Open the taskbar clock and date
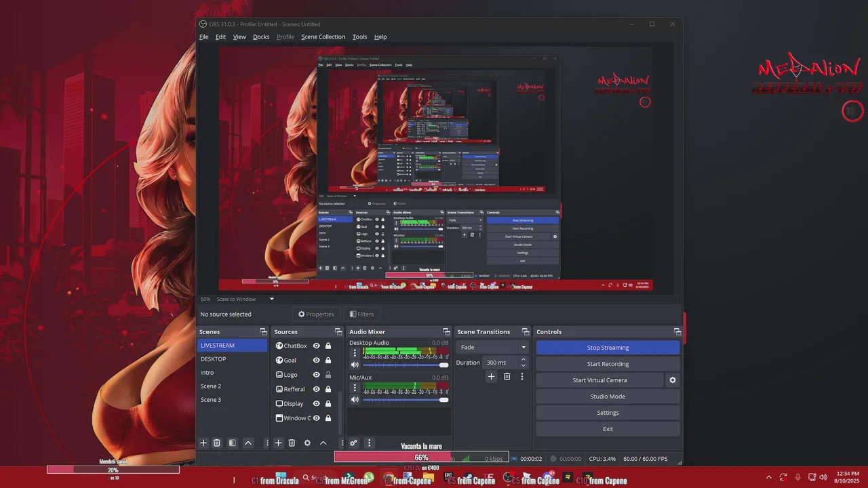Viewport: 868px width, 488px height. [x=848, y=476]
